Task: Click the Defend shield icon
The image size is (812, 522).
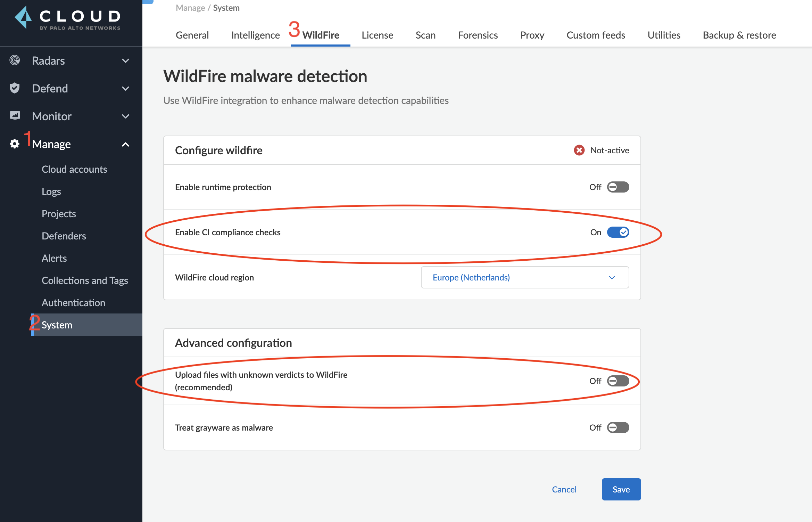Action: pyautogui.click(x=15, y=88)
